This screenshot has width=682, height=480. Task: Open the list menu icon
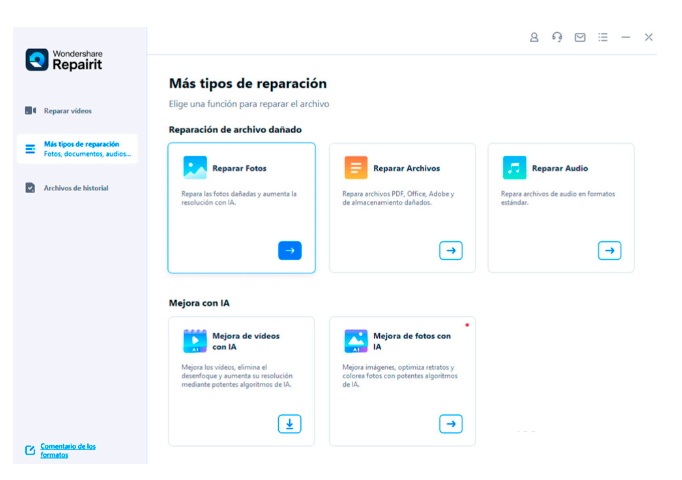coord(603,37)
